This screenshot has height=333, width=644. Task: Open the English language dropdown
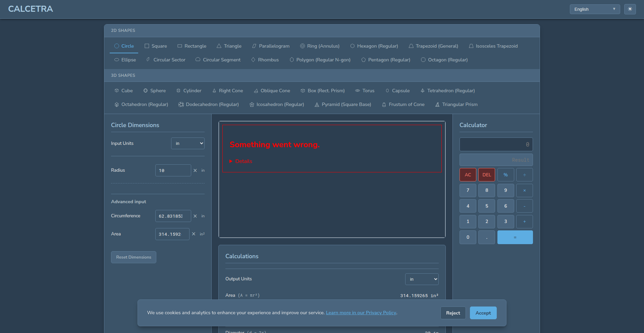[x=594, y=9]
